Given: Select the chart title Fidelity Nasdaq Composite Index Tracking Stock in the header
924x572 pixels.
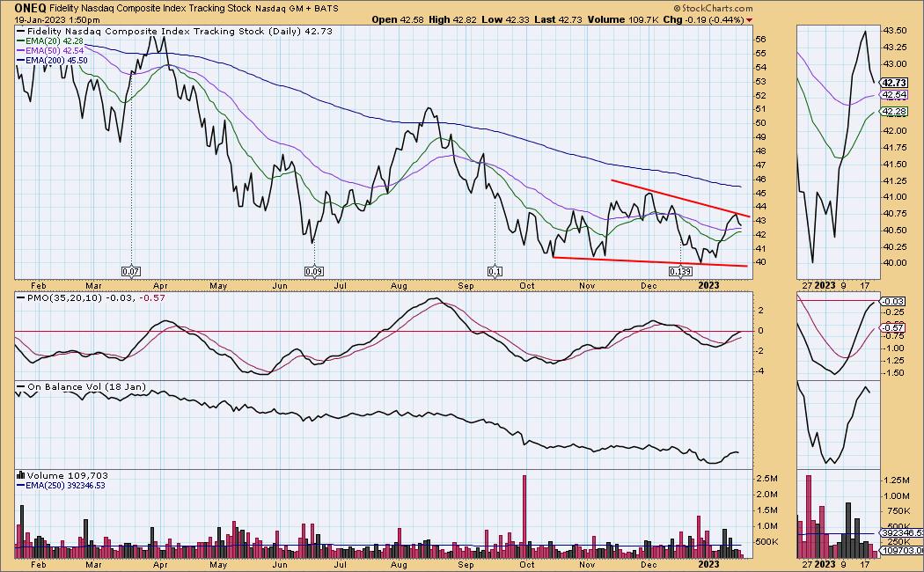Looking at the screenshot, I should [150, 9].
